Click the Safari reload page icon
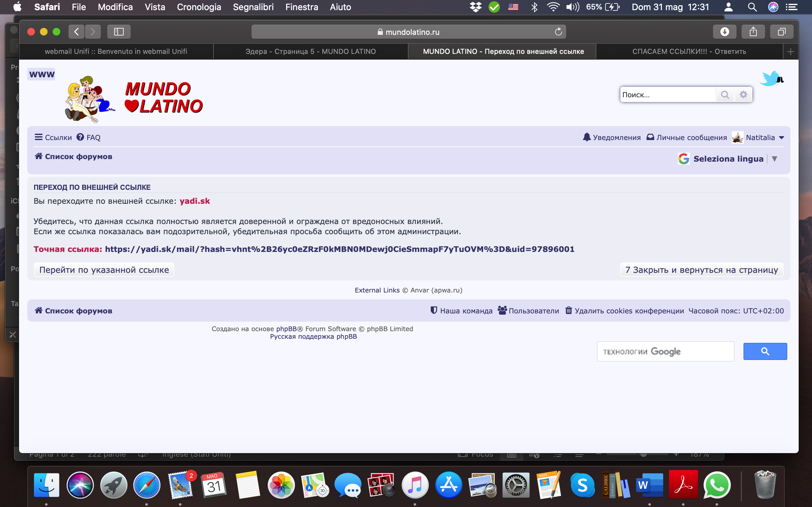 558,32
